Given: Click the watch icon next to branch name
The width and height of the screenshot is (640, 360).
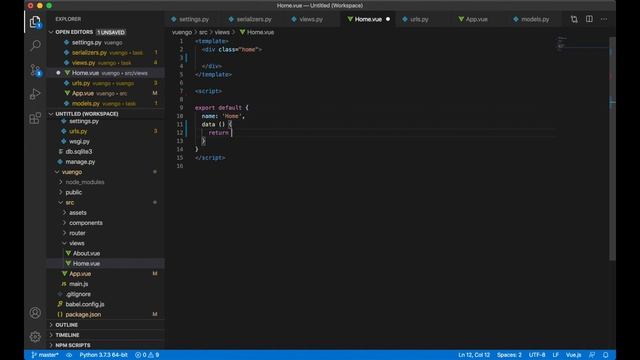Looking at the screenshot, I should [x=69, y=355].
